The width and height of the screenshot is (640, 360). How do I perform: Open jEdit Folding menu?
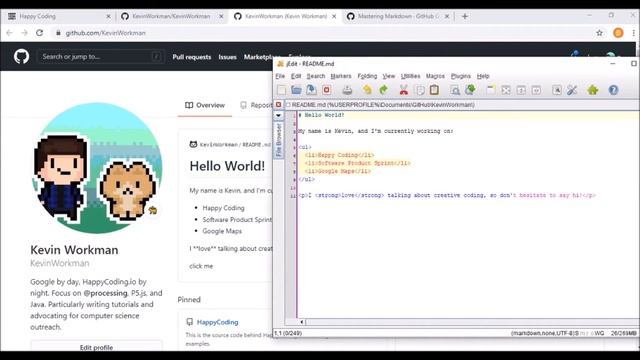pyautogui.click(x=367, y=76)
